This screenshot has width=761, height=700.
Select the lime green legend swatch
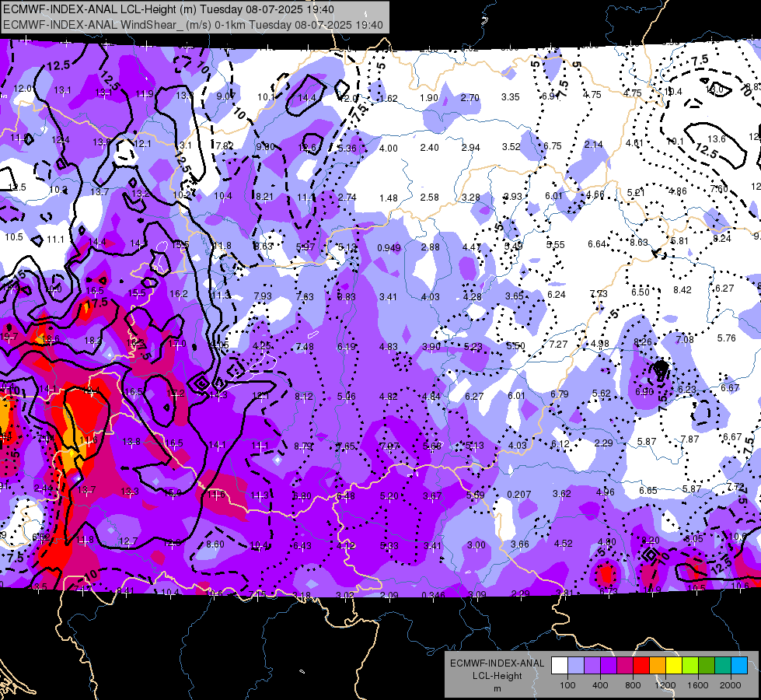(x=690, y=666)
